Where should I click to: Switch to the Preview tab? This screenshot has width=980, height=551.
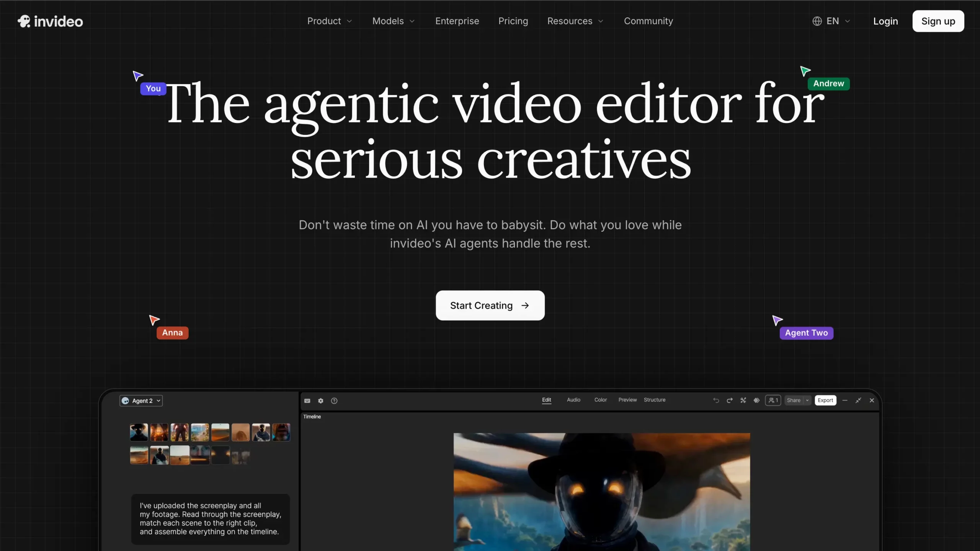(627, 400)
